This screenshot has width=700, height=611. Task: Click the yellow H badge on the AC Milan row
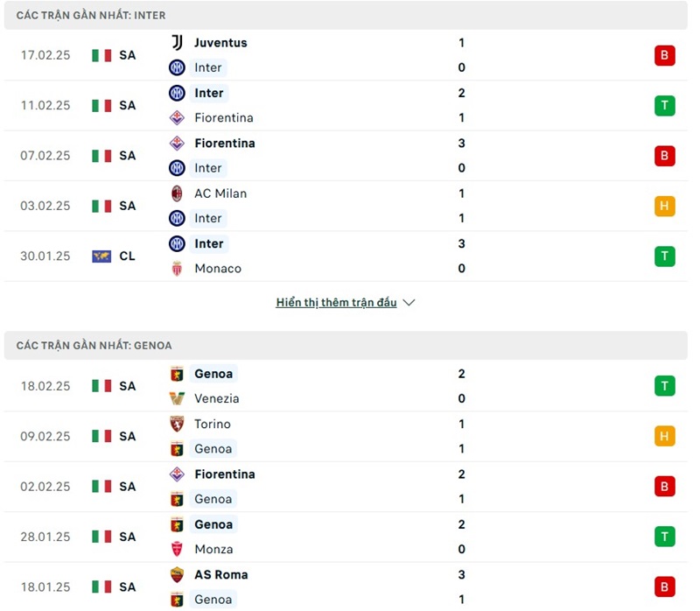click(665, 206)
